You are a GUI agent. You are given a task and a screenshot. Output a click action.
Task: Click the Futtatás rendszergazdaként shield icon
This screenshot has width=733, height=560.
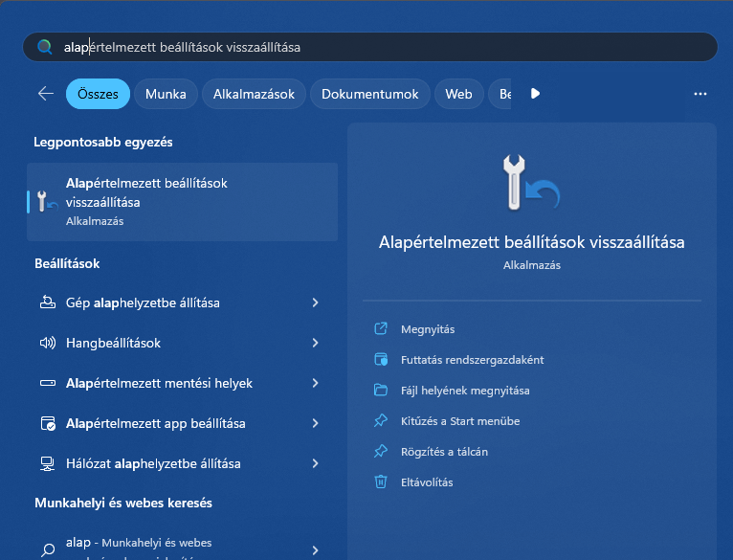point(381,360)
